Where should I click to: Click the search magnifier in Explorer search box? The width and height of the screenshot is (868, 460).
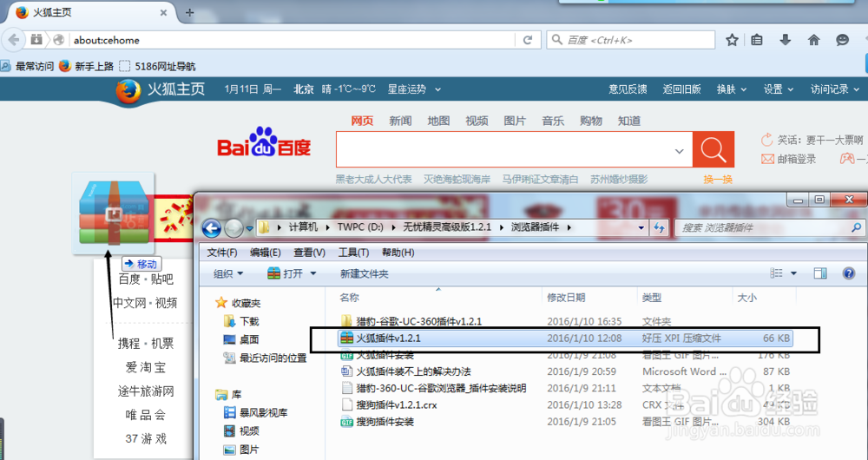(856, 227)
